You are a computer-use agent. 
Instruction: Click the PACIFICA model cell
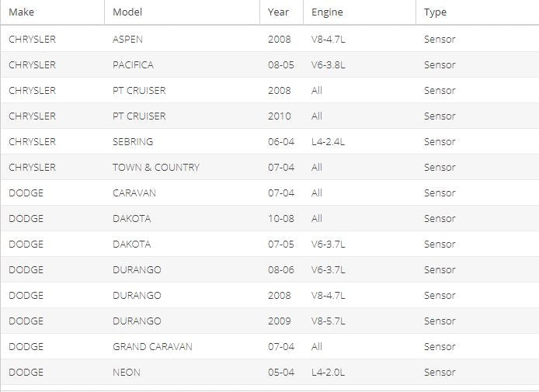(x=183, y=64)
